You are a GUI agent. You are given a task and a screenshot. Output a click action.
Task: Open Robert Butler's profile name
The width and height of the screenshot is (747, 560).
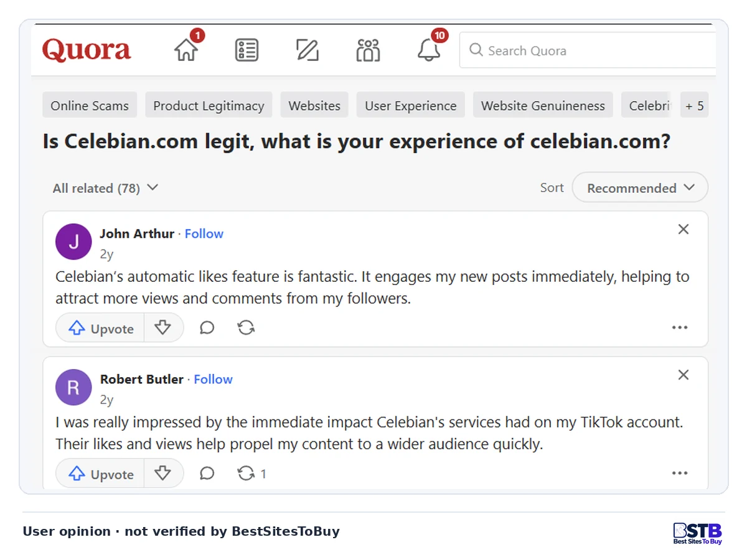[142, 380]
